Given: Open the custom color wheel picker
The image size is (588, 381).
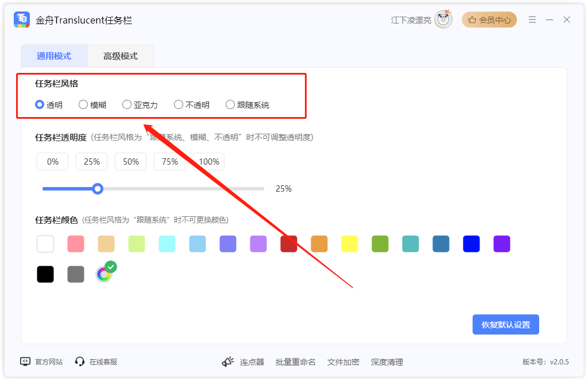Looking at the screenshot, I should point(104,274).
